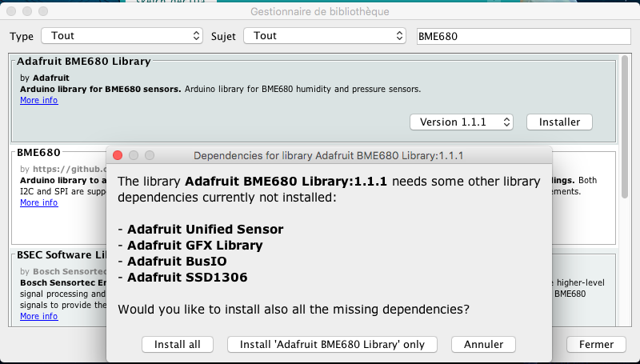Screen dimensions: 640x364
Task: Click Fermer to close library manager
Action: (596, 344)
